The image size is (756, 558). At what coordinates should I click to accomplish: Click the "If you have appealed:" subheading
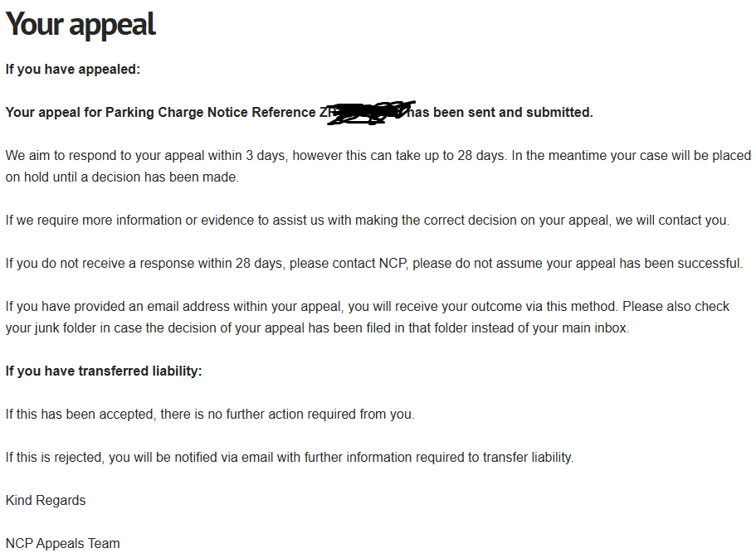(x=73, y=70)
